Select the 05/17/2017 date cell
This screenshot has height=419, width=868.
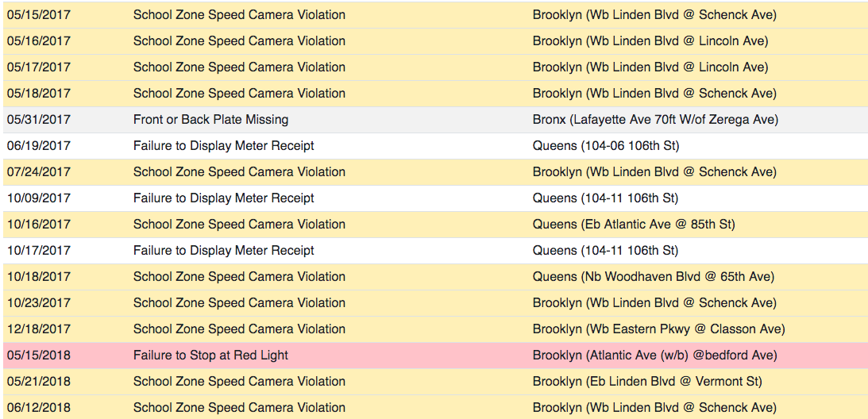tap(39, 67)
